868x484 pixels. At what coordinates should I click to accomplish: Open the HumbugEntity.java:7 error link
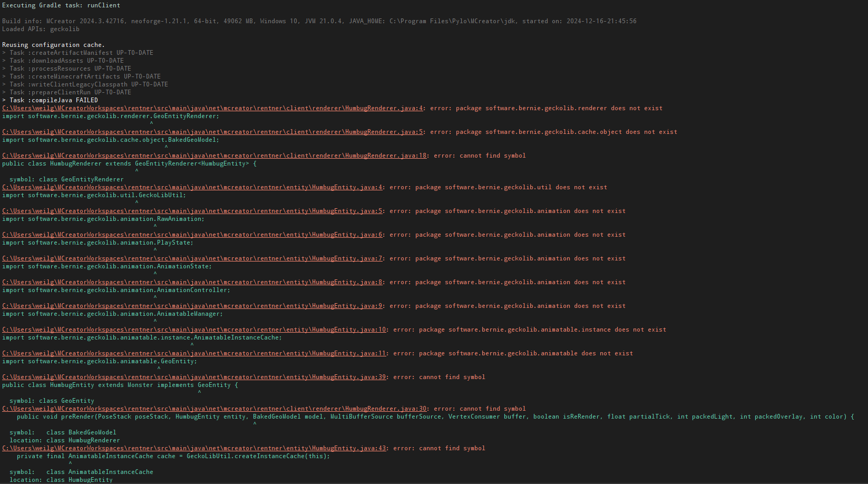coord(192,258)
